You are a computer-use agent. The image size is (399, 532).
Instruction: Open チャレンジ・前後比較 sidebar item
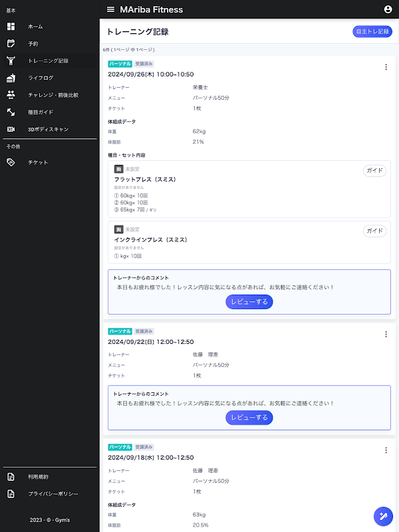(x=50, y=95)
